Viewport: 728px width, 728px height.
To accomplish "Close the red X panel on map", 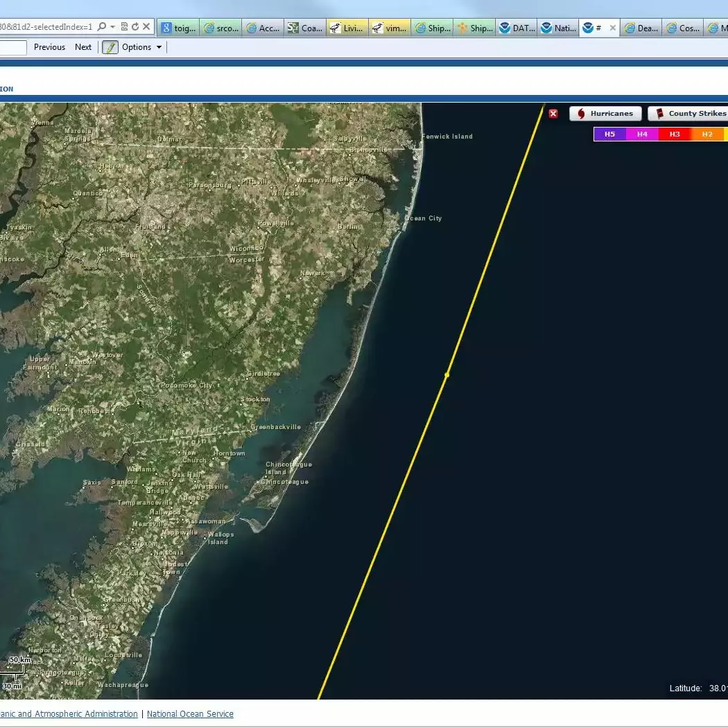I will (x=553, y=114).
